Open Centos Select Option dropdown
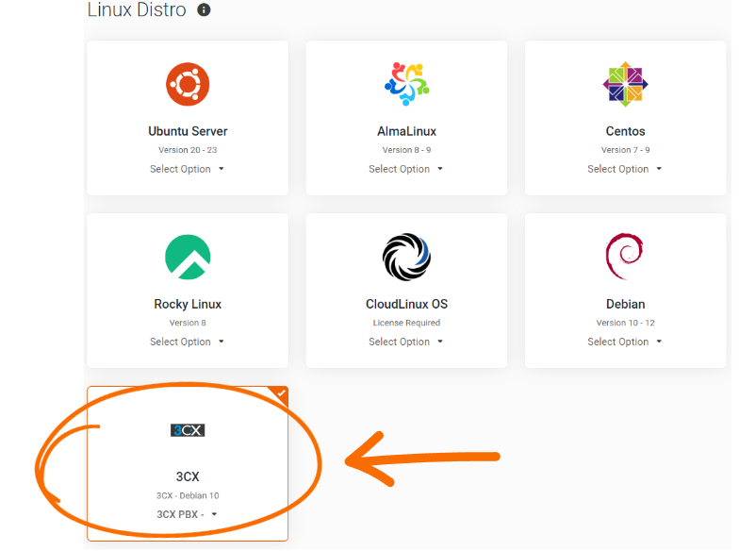Viewport: 756px width, 551px height. point(625,169)
